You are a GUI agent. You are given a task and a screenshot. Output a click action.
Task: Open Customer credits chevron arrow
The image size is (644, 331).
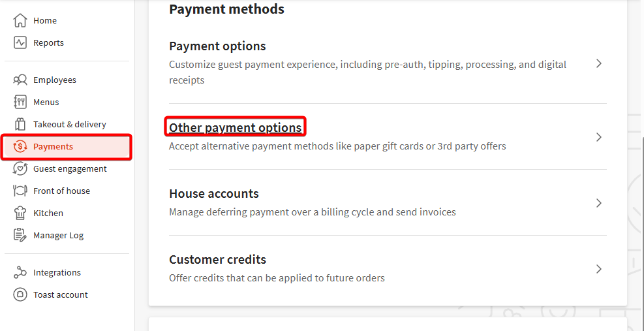point(599,269)
